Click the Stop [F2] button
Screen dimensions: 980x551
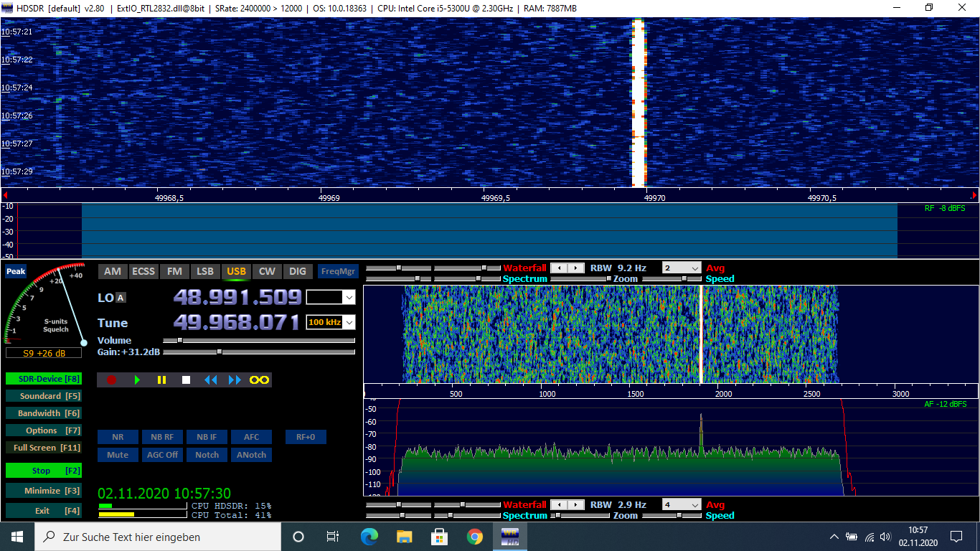tap(43, 471)
